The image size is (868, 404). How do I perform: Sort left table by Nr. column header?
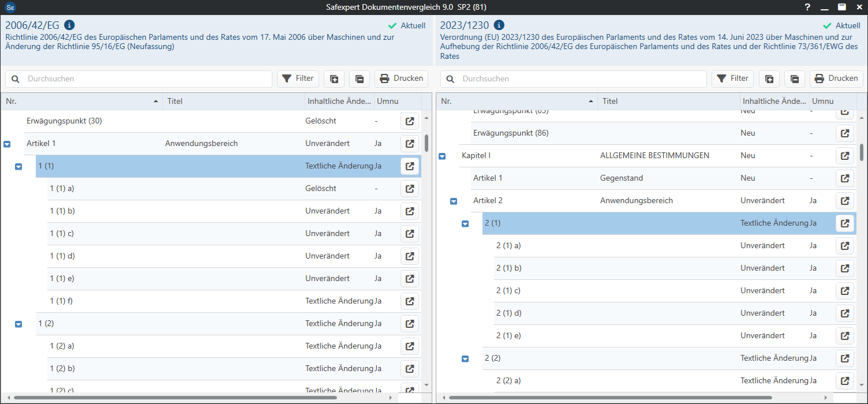[81, 102]
